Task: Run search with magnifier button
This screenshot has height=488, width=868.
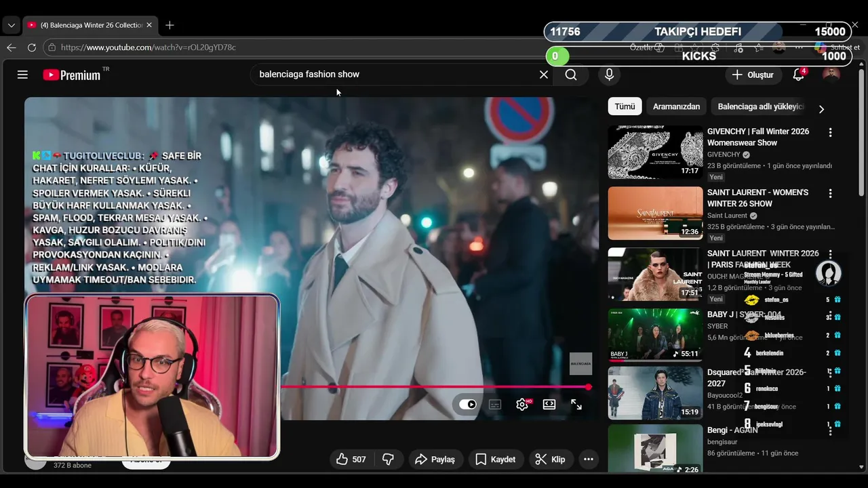Action: point(571,75)
